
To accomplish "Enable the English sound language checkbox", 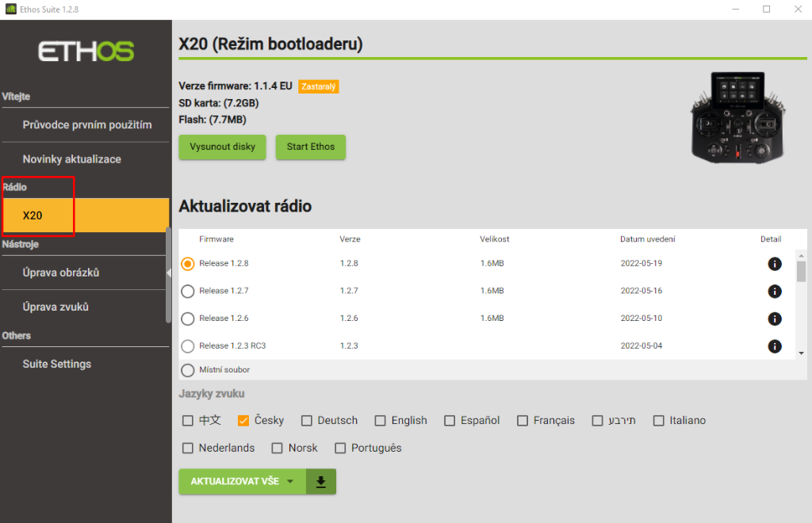I will pos(381,421).
